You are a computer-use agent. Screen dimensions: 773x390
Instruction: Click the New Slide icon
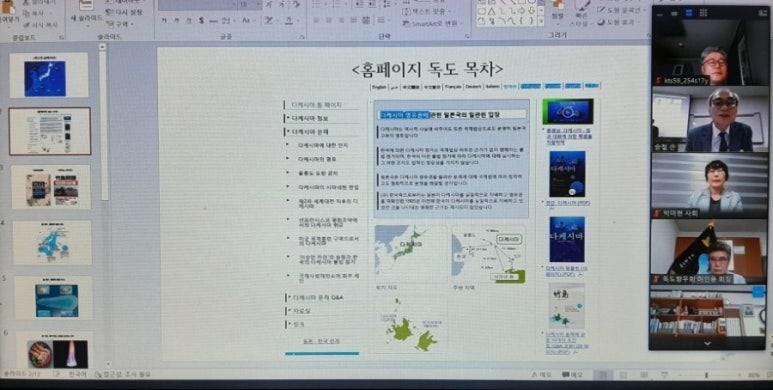86,6
